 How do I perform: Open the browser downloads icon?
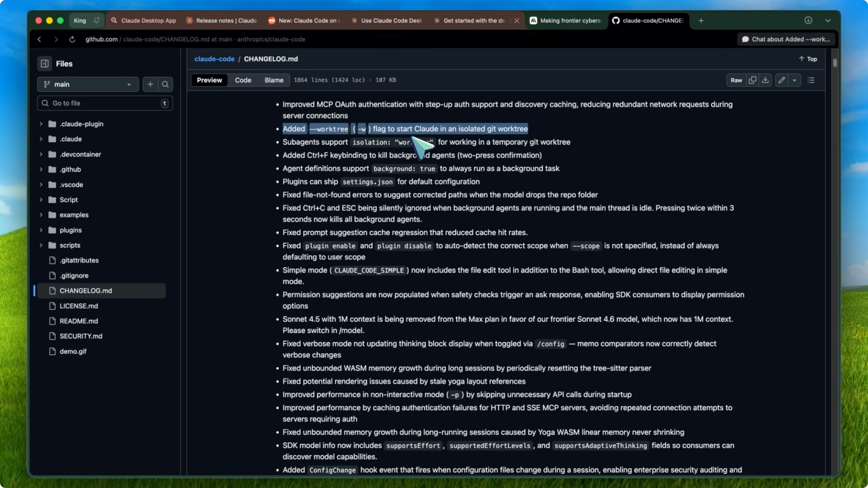point(809,20)
